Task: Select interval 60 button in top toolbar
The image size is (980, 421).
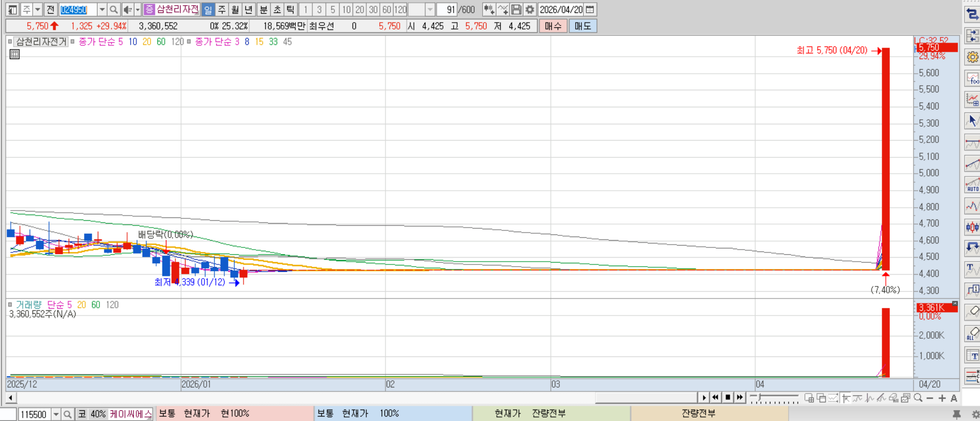Action: coord(387,10)
